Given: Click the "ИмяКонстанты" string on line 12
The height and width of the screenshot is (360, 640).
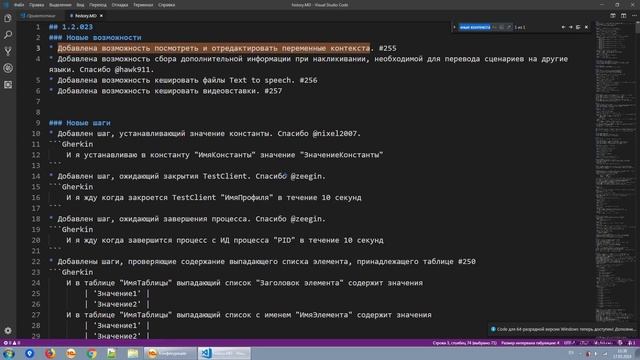Looking at the screenshot, I should click(x=225, y=155).
